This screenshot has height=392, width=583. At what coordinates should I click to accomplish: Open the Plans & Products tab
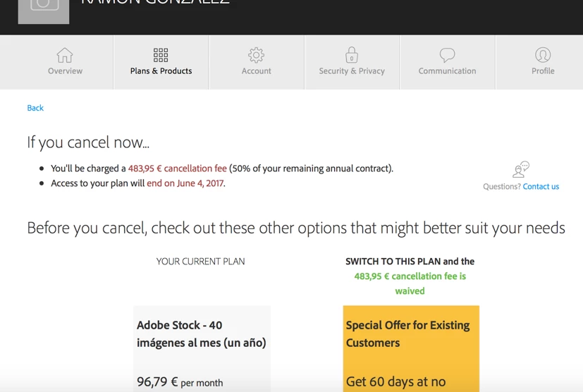pos(161,62)
